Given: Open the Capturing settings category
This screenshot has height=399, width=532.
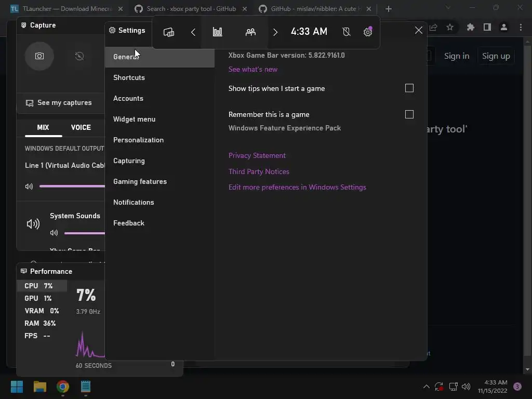Looking at the screenshot, I should click(x=160, y=161).
